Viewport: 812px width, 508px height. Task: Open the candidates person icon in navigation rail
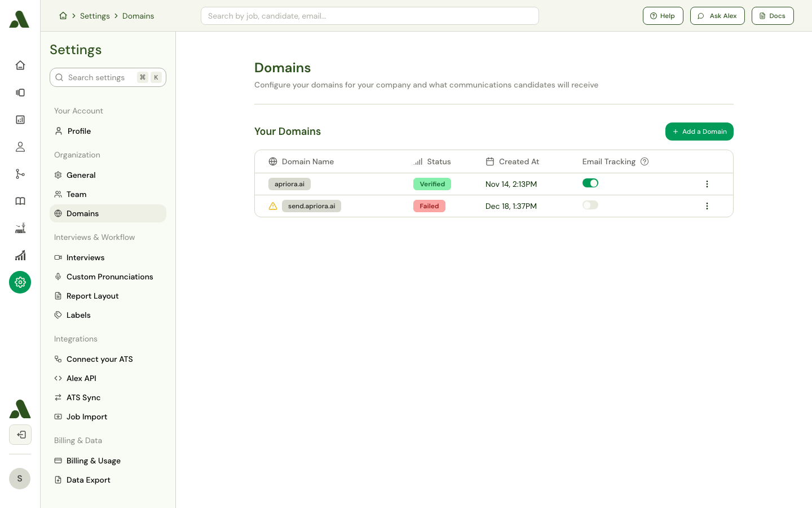pyautogui.click(x=20, y=147)
